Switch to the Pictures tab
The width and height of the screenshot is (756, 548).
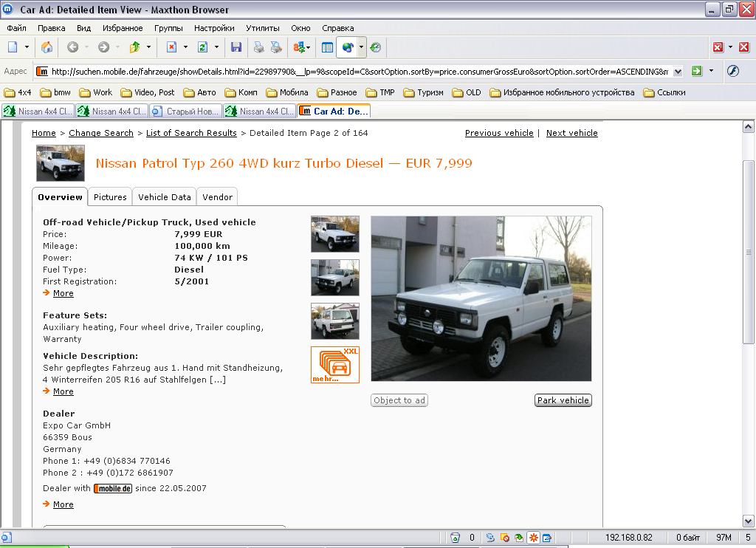pos(110,196)
